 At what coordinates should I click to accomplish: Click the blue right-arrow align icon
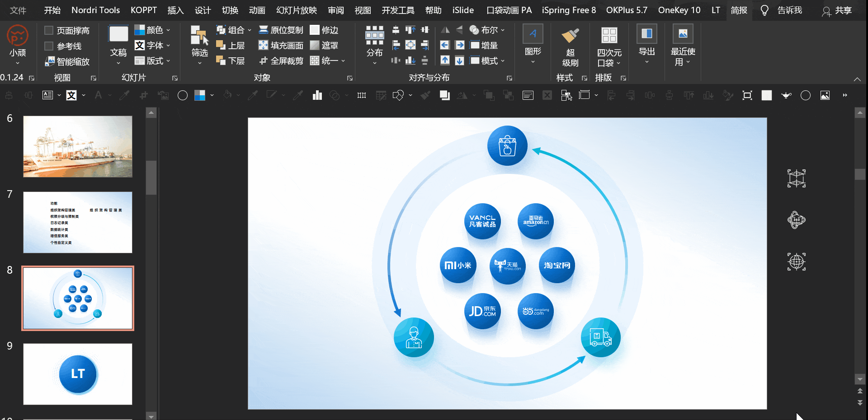[x=460, y=45]
